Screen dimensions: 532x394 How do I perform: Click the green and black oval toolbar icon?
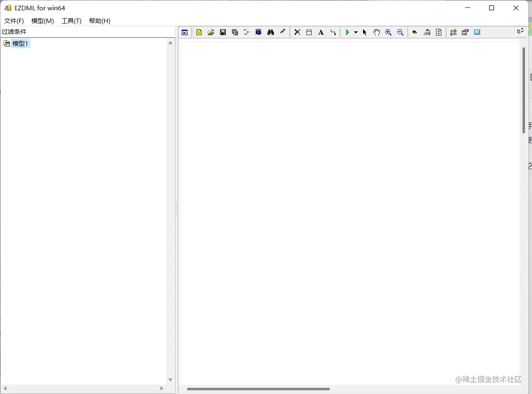click(415, 32)
